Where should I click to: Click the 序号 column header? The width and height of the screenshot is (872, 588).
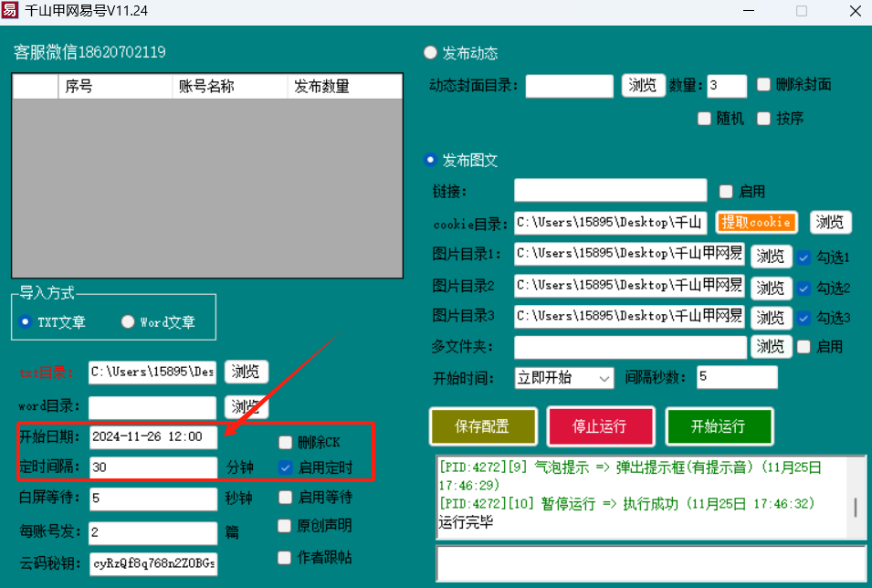click(115, 86)
